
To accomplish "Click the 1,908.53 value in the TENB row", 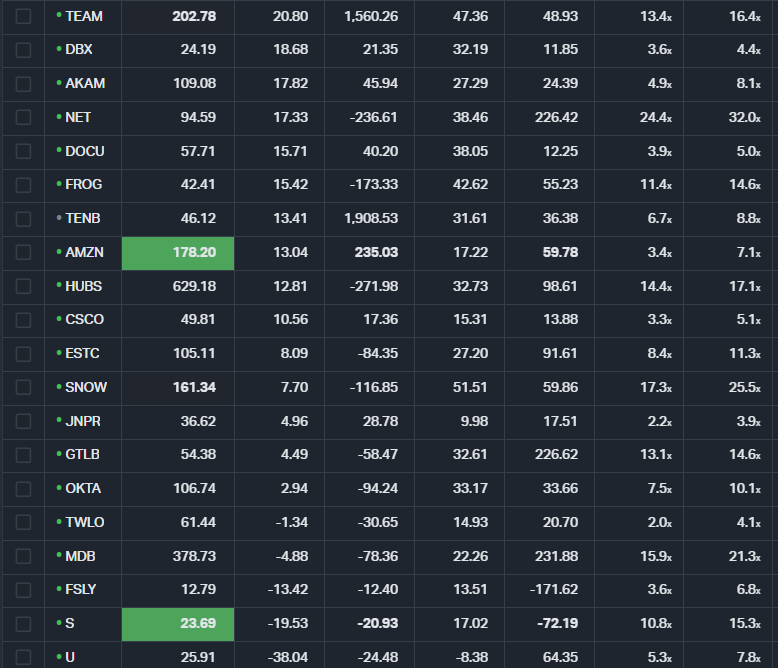I will (x=370, y=218).
